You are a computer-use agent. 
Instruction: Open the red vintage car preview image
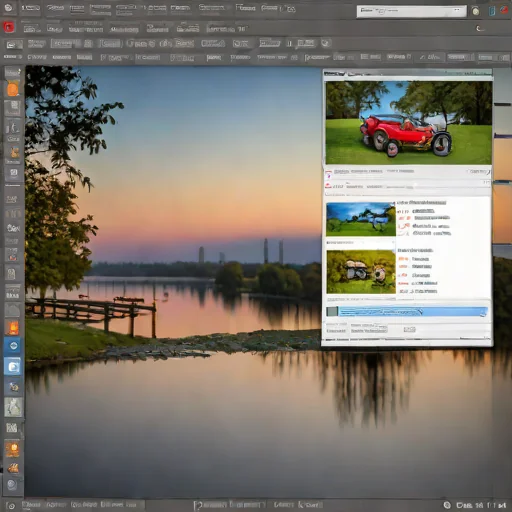pyautogui.click(x=408, y=123)
